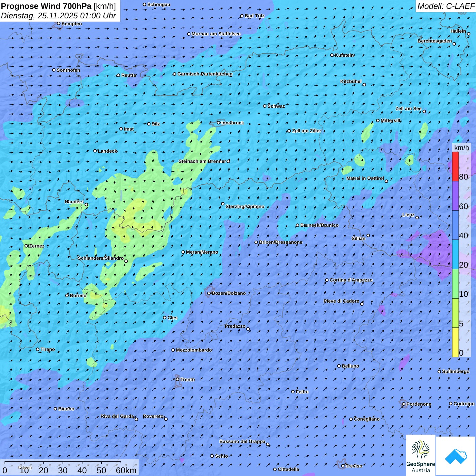Image resolution: width=476 pixels, height=476 pixels.
Task: Click the Belluno label
Action: coord(350,366)
